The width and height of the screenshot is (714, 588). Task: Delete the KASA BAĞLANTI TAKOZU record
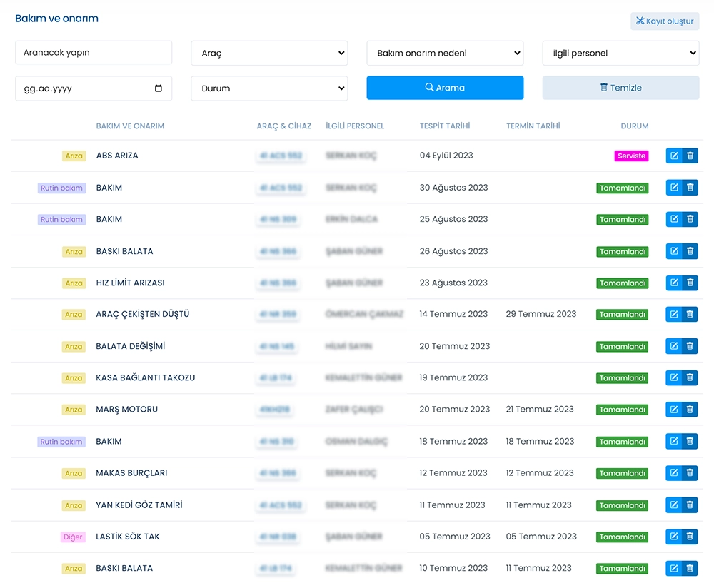[690, 377]
